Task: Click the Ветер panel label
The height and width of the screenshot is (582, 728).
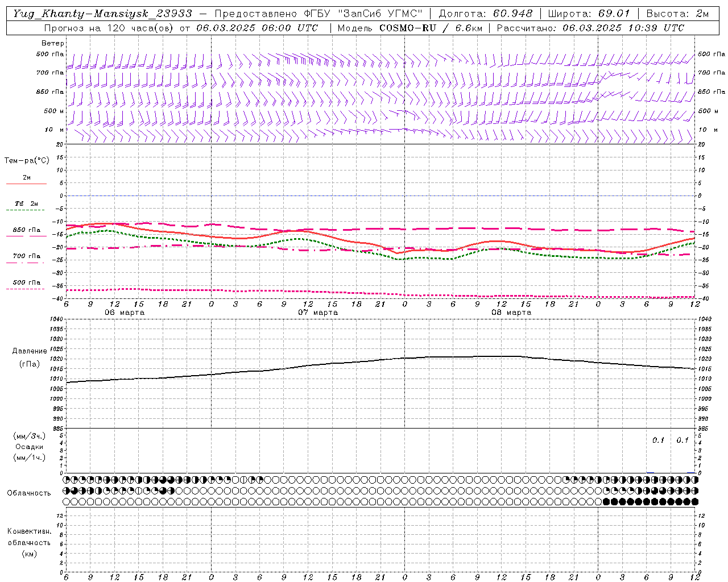Action: pos(53,43)
